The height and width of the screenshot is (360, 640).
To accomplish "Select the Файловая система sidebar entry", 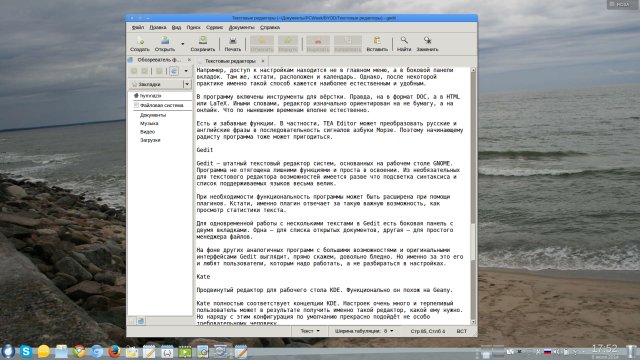I will (161, 105).
